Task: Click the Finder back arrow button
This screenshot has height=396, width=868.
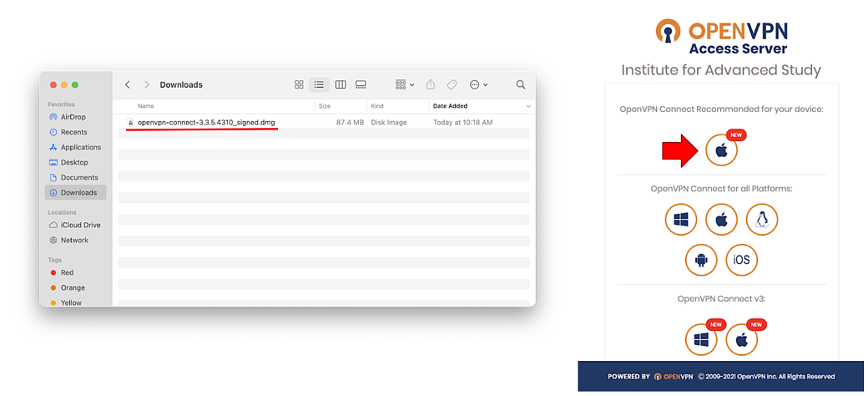Action: pos(128,84)
